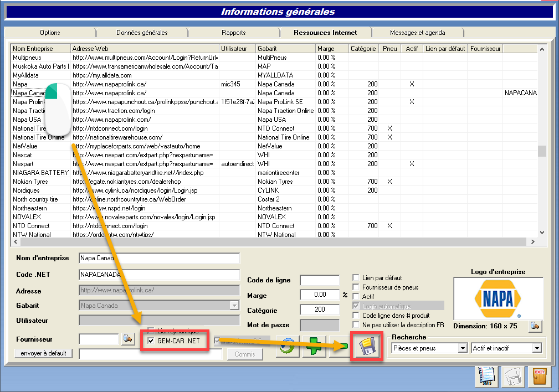Browse for company logo image icon
This screenshot has height=392, width=559.
(x=535, y=326)
